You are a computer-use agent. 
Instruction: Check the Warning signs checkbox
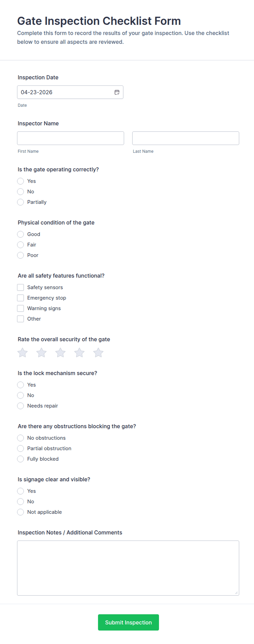point(20,308)
